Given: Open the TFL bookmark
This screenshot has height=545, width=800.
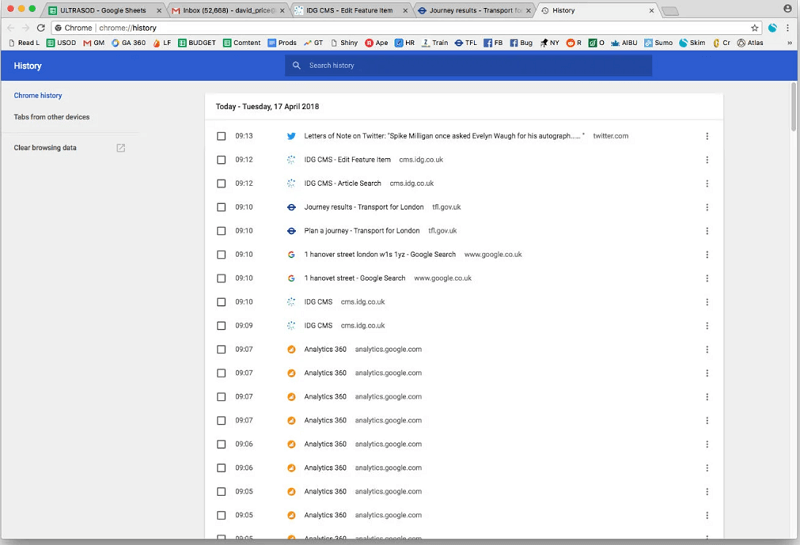Looking at the screenshot, I should (465, 43).
